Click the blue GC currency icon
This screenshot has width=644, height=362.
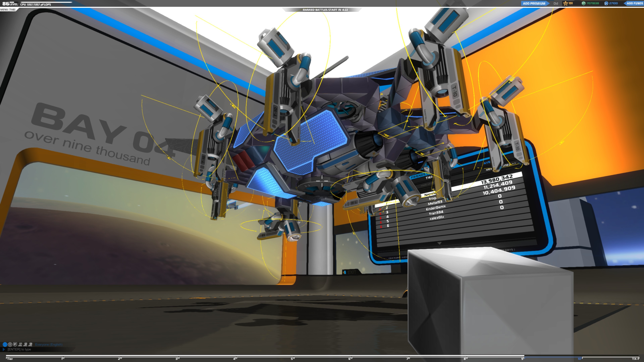click(606, 3)
